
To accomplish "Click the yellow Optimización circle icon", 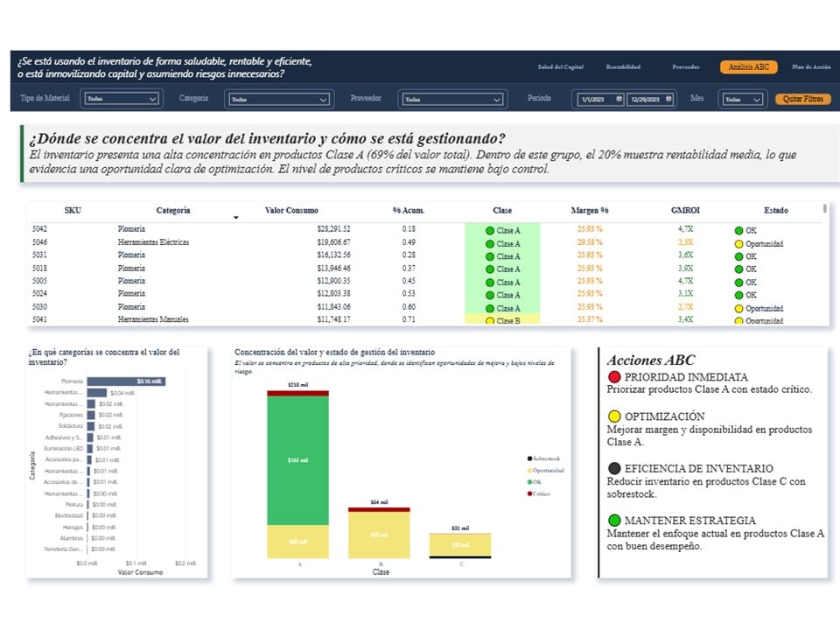I will coord(614,416).
